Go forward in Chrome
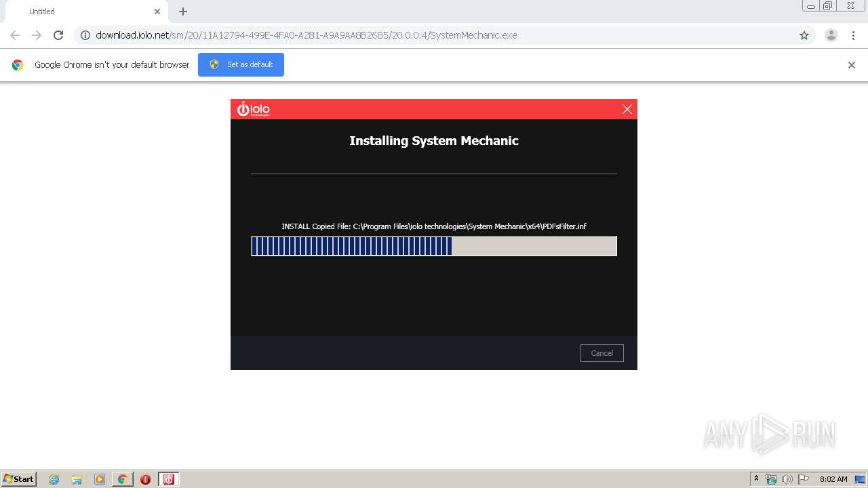Image resolution: width=868 pixels, height=488 pixels. [37, 35]
